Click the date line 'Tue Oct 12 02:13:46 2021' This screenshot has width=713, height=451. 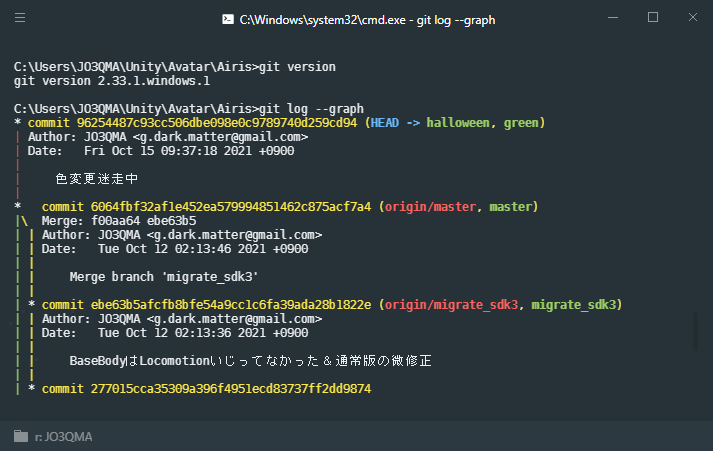pos(175,249)
